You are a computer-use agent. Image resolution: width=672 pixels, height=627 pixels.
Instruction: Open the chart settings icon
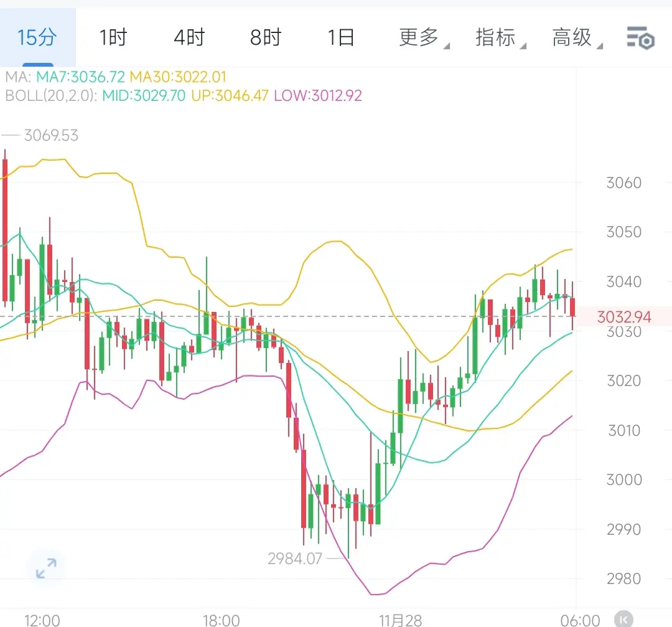coord(640,39)
